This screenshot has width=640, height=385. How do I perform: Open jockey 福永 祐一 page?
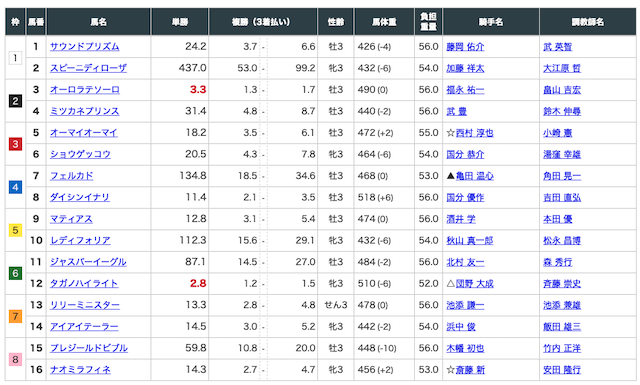(465, 90)
